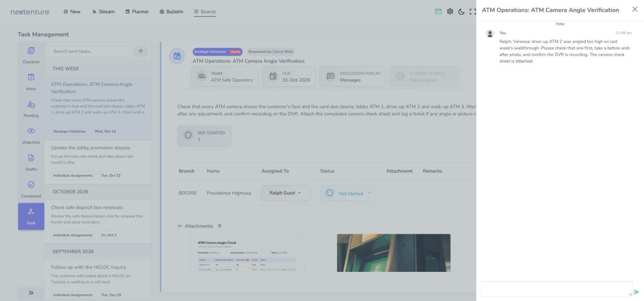This screenshot has width=644, height=301.
Task: Open the Checklist sidebar icon
Action: pos(31,51)
